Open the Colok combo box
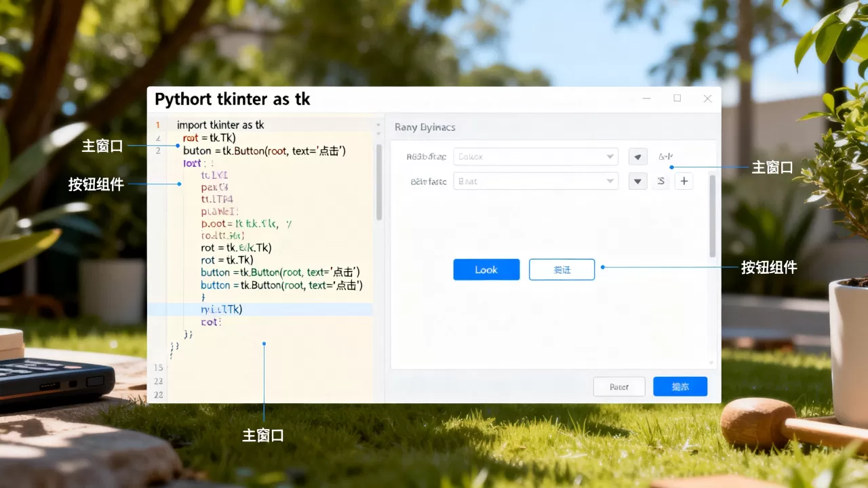Screen dimensions: 868x488 (536, 157)
